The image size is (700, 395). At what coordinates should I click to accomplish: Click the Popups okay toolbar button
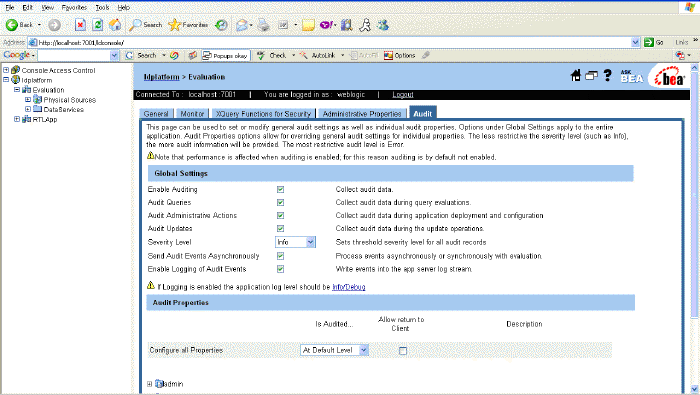point(225,55)
